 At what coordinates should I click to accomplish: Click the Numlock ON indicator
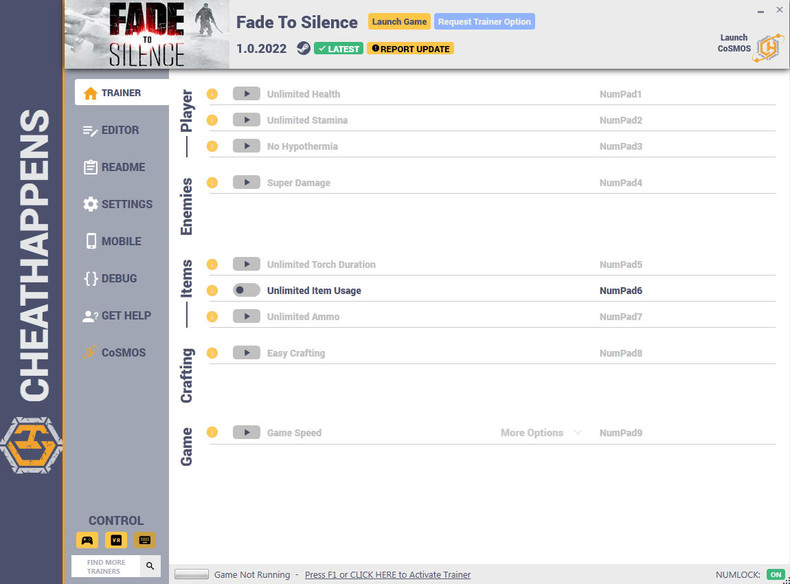(x=775, y=574)
